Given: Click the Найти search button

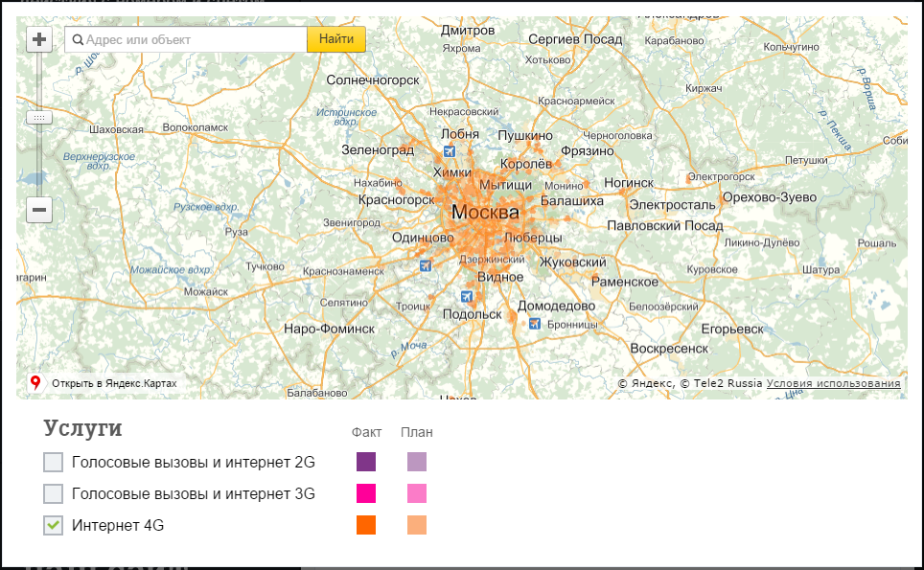Looking at the screenshot, I should coord(335,39).
